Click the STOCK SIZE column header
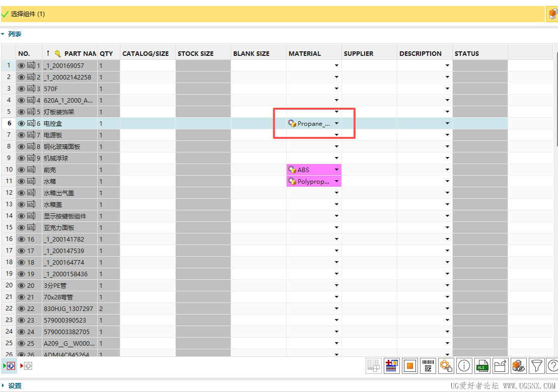558x392 pixels. click(x=203, y=54)
